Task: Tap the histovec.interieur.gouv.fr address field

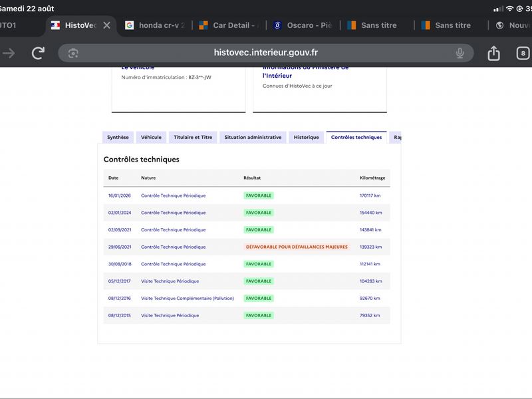Action: click(x=266, y=53)
